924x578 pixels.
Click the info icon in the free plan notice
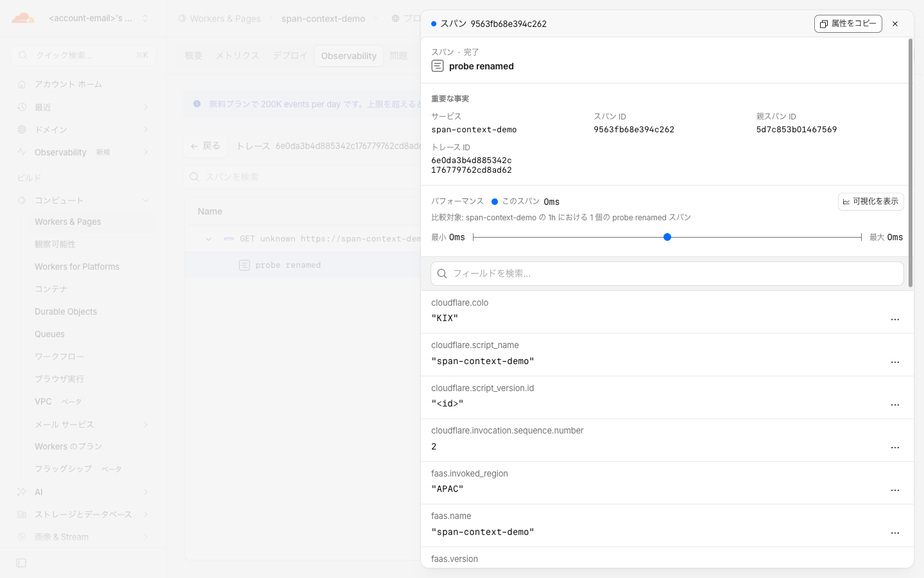pos(197,104)
